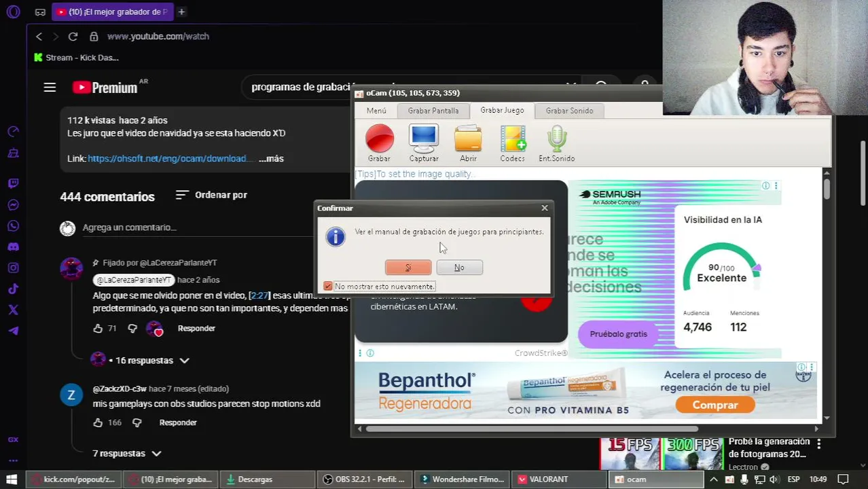The width and height of the screenshot is (868, 489).
Task: Select the Grabar Juego tab
Action: (x=502, y=110)
